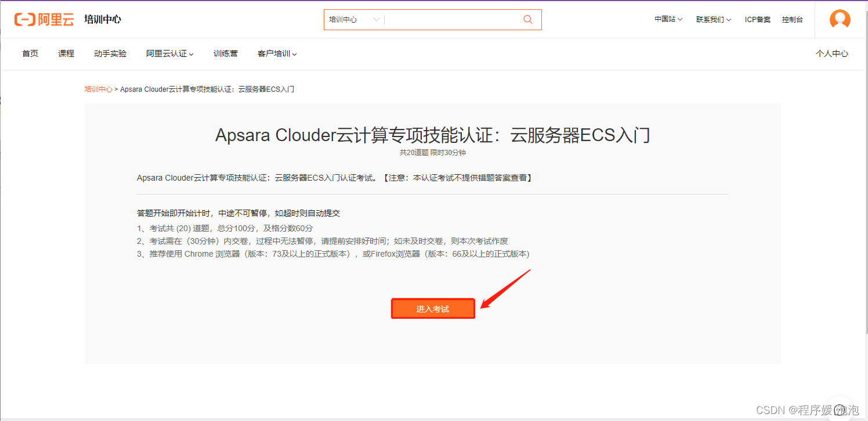Click the search magnifier icon

(527, 19)
